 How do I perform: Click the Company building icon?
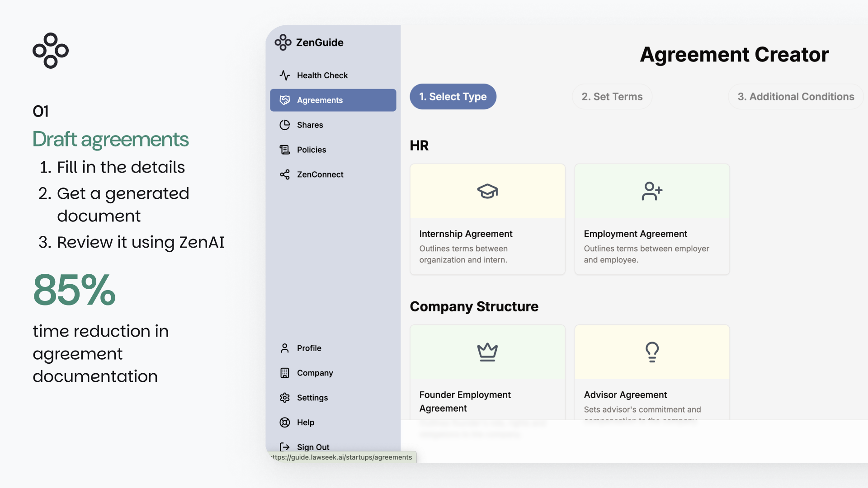pos(284,373)
